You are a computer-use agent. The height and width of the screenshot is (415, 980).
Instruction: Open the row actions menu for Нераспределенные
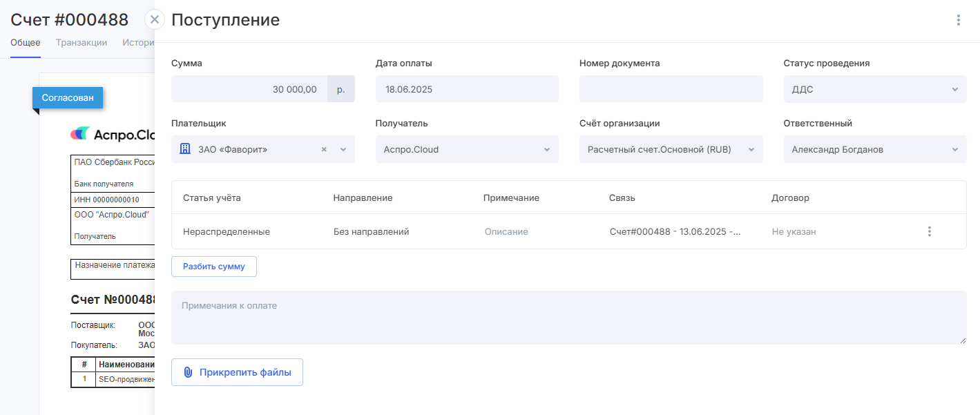tap(929, 231)
